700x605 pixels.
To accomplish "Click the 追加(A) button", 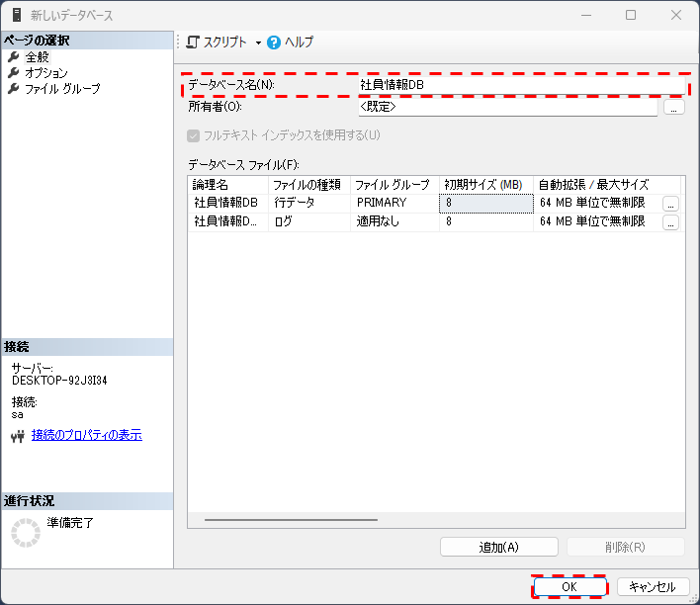I will click(498, 547).
